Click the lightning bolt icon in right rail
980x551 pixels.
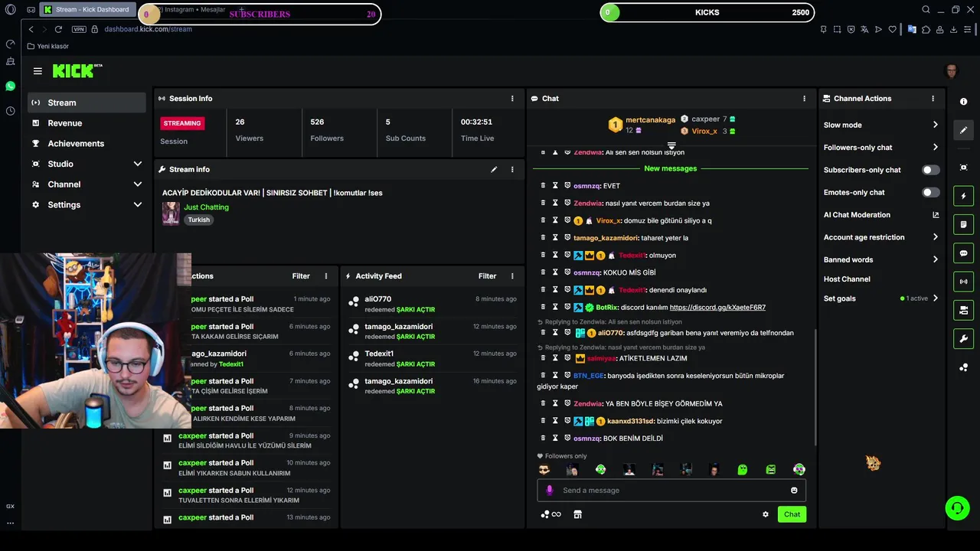pos(963,196)
